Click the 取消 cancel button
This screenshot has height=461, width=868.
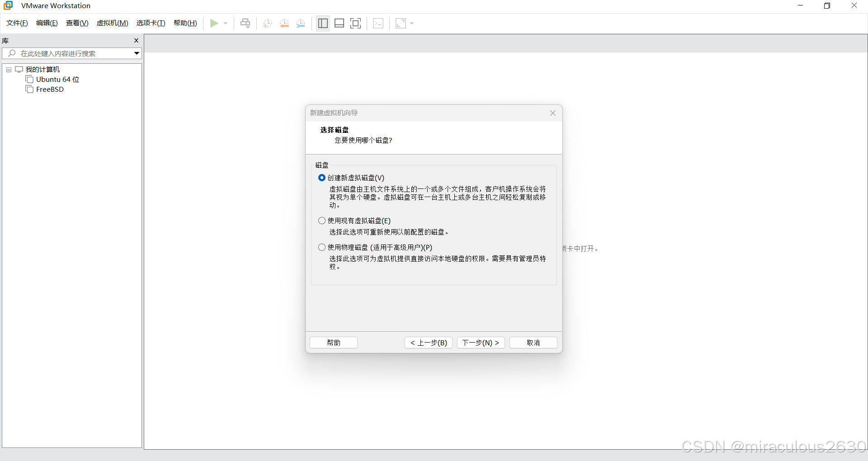(533, 343)
